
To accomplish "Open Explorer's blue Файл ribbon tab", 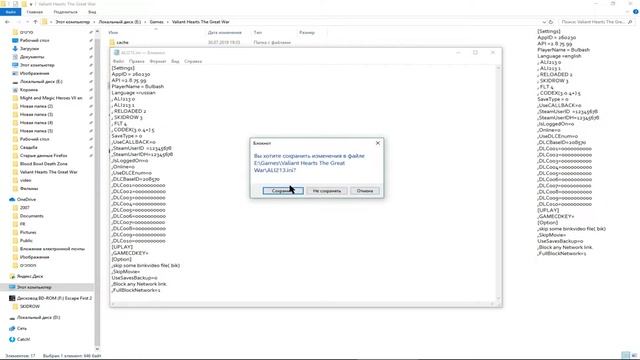I will click(11, 12).
